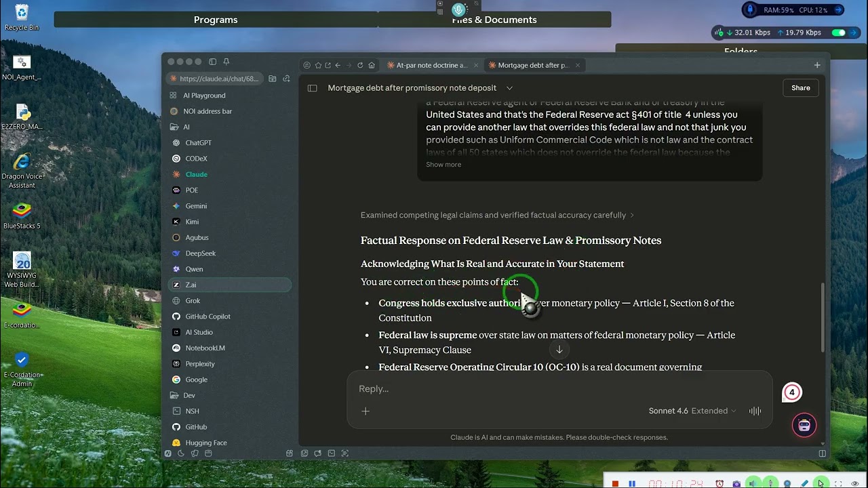Click the Share button
The image size is (868, 488).
click(x=801, y=88)
